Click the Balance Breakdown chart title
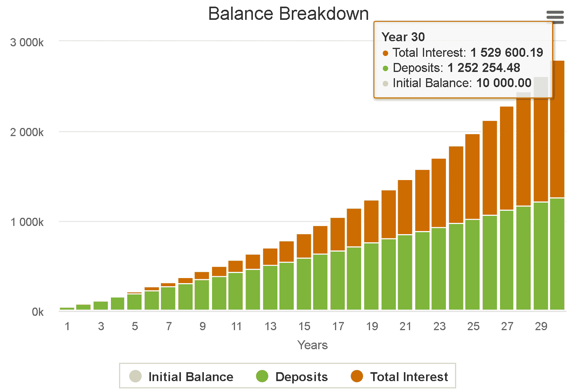The image size is (570, 392). coord(288,14)
